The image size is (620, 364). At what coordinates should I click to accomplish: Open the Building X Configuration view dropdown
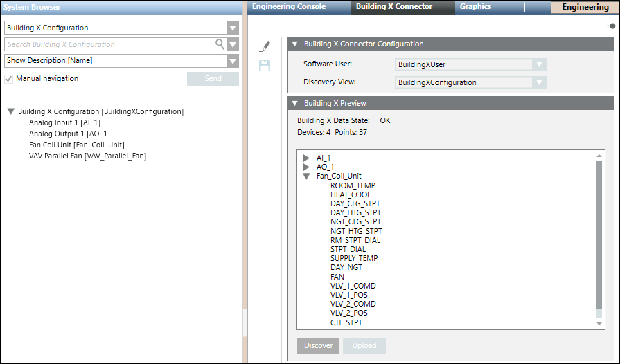click(x=233, y=28)
